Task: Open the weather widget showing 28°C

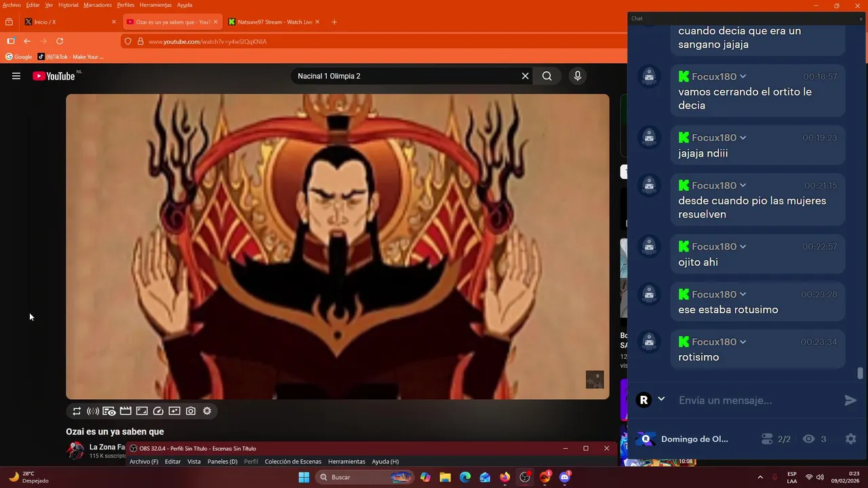Action: coord(28,477)
